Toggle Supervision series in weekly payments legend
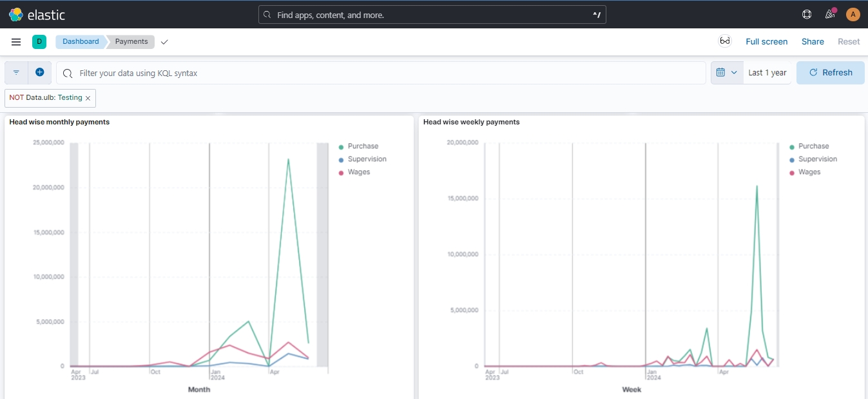 point(817,159)
